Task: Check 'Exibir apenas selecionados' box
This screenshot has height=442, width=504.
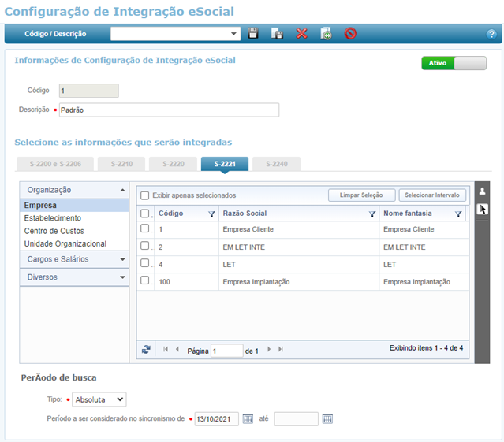Action: pos(145,195)
